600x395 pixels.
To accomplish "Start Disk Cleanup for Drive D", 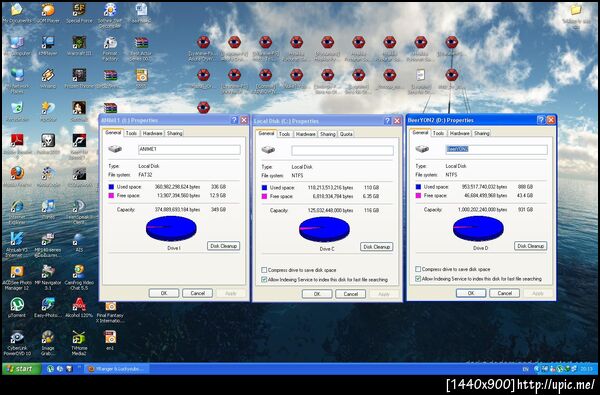I will [530, 246].
